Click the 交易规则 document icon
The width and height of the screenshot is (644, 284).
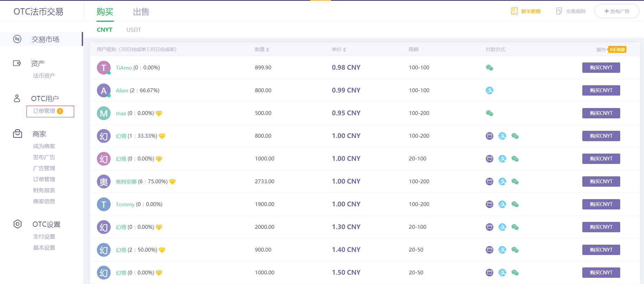pos(559,11)
